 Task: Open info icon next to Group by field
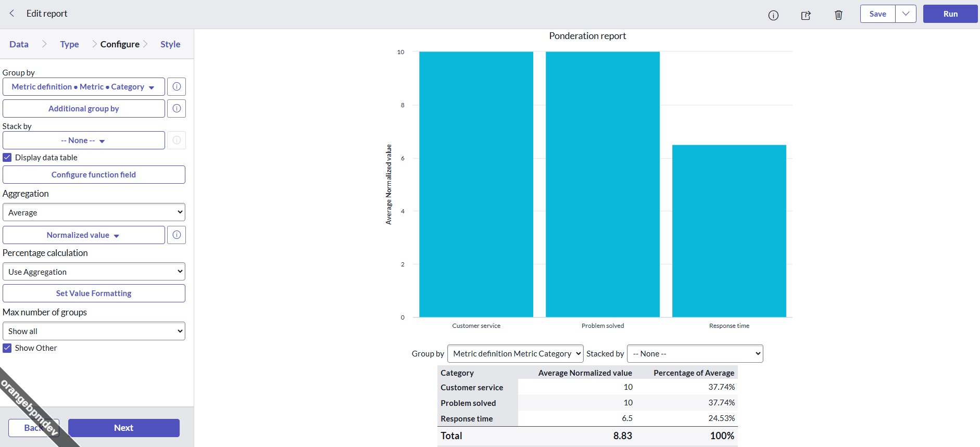pos(177,87)
